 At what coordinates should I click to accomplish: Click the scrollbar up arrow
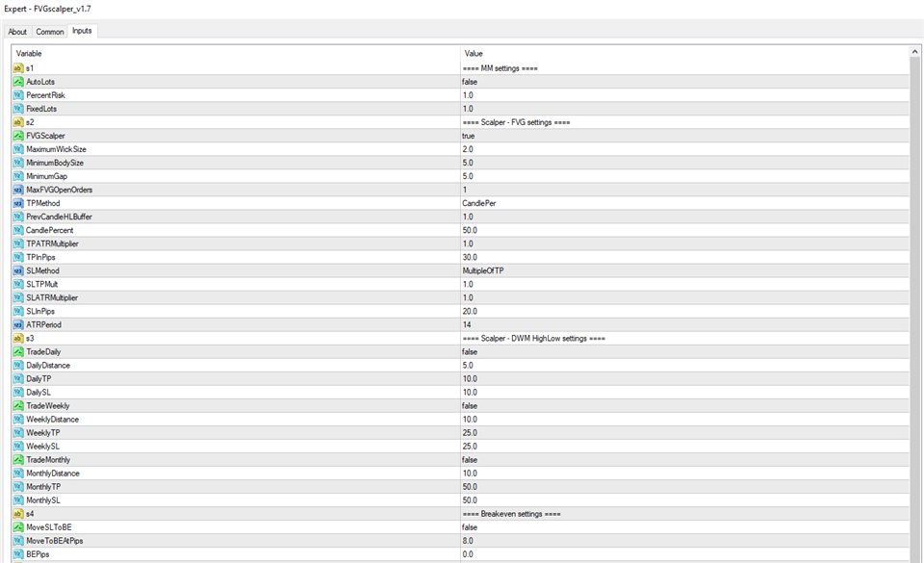pyautogui.click(x=914, y=52)
